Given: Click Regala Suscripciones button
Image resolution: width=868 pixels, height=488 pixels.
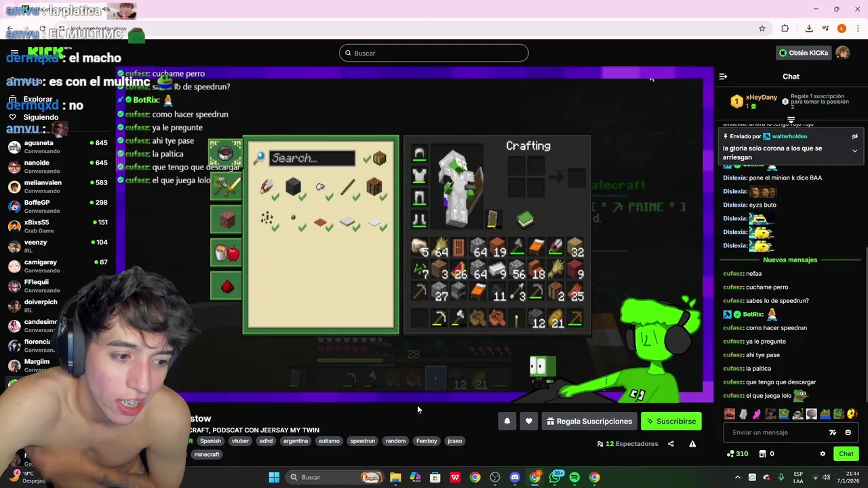Looking at the screenshot, I should [x=589, y=422].
